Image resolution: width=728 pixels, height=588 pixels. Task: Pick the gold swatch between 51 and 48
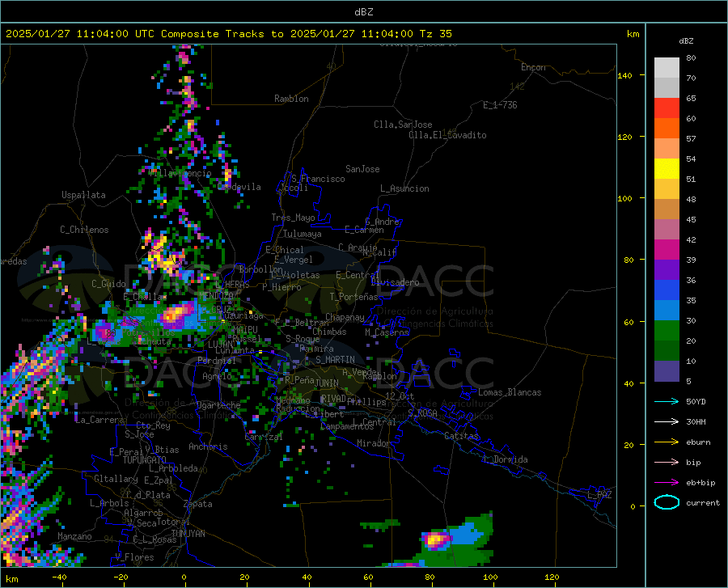[667, 189]
